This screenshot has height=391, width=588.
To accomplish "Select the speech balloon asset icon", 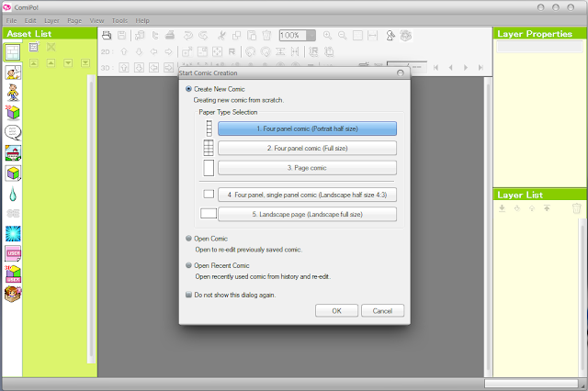I will tap(13, 132).
